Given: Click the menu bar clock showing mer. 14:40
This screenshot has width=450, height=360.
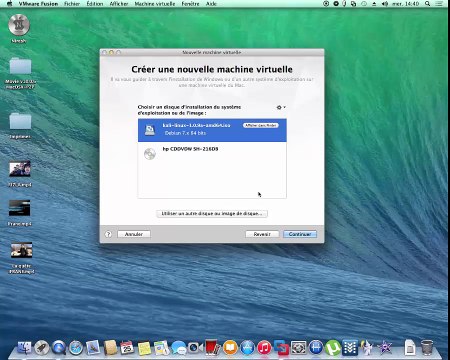Looking at the screenshot, I should [x=405, y=4].
